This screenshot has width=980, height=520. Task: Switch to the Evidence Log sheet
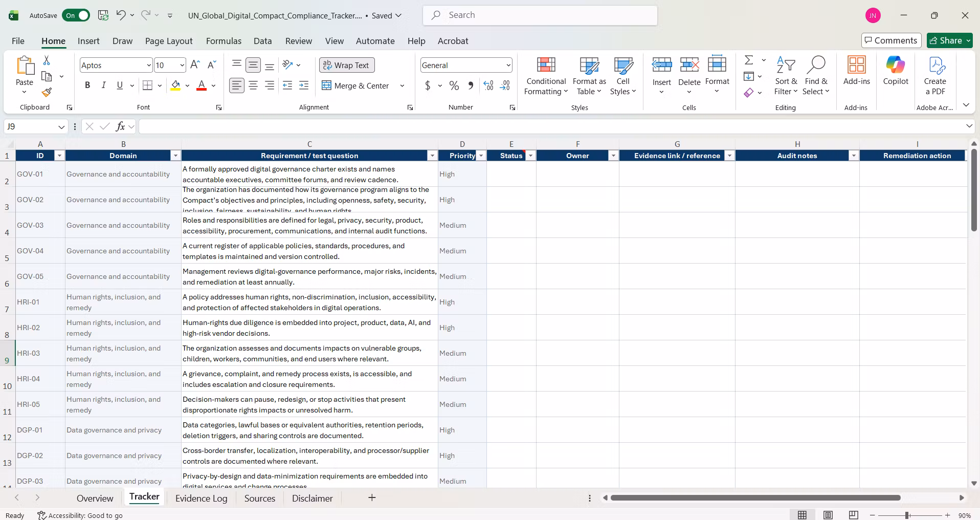pyautogui.click(x=201, y=498)
